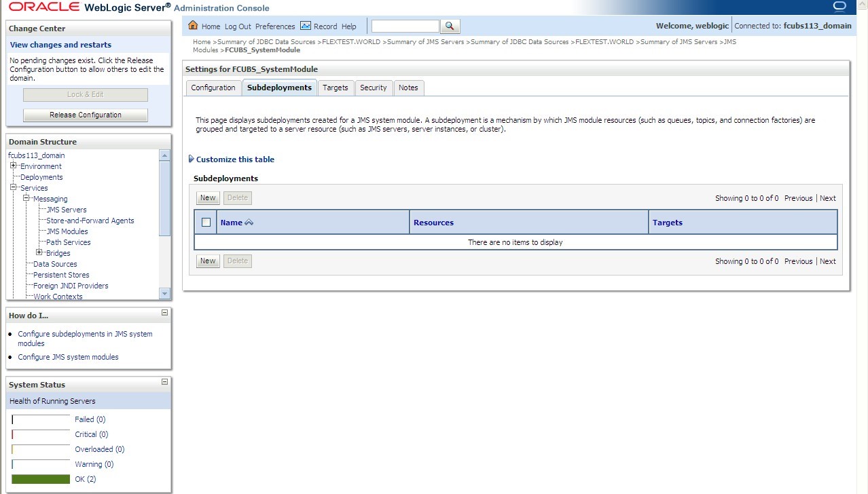This screenshot has width=868, height=494.
Task: Open the Notes tab
Action: [x=408, y=88]
